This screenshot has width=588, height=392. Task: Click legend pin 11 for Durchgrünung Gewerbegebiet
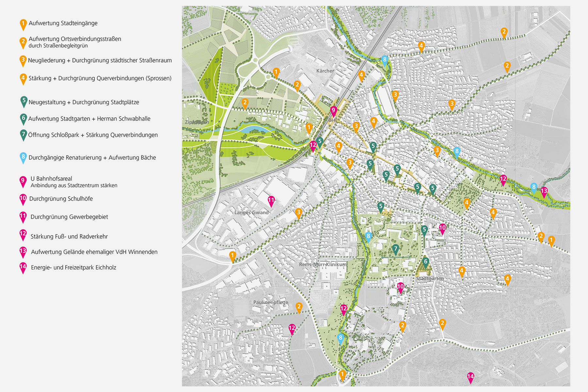[23, 216]
